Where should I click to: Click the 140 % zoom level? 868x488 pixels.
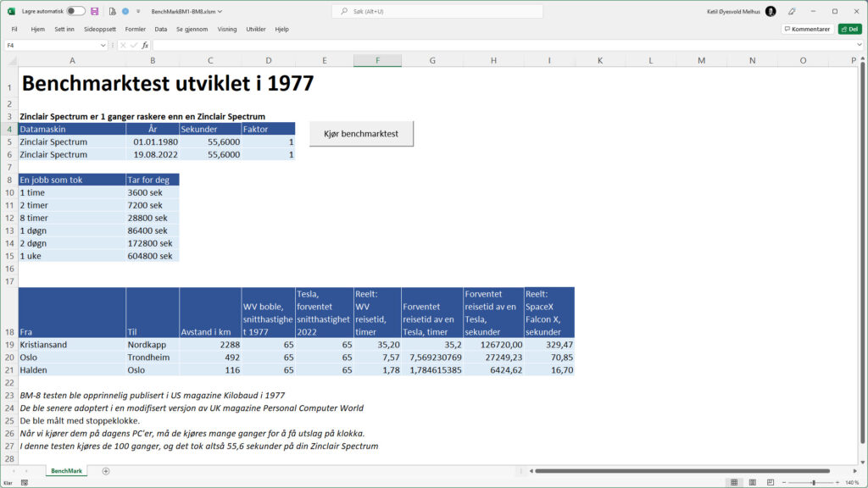tap(853, 482)
